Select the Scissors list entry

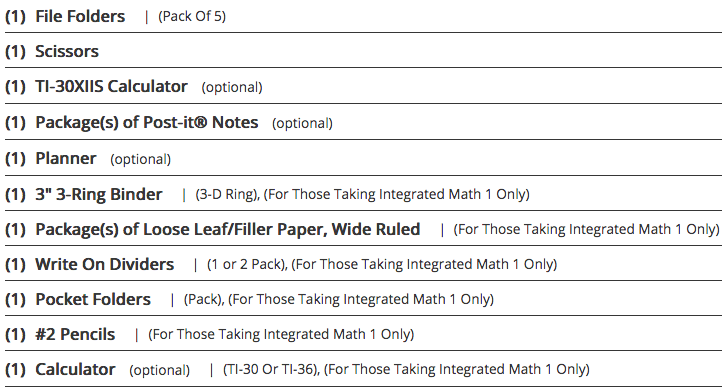coord(67,52)
